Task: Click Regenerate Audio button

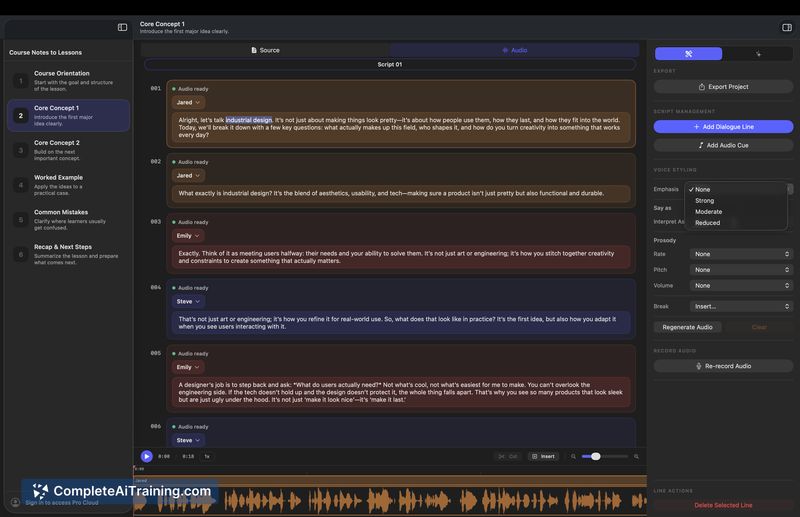Action: pos(687,327)
